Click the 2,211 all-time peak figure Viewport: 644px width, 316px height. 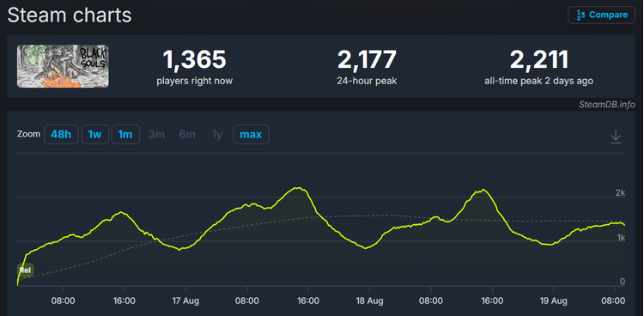pyautogui.click(x=539, y=59)
